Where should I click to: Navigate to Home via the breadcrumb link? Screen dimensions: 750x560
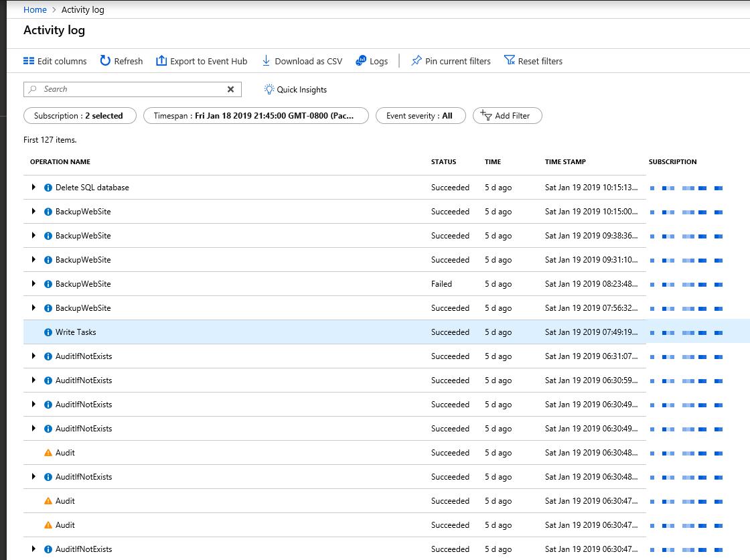tap(34, 9)
